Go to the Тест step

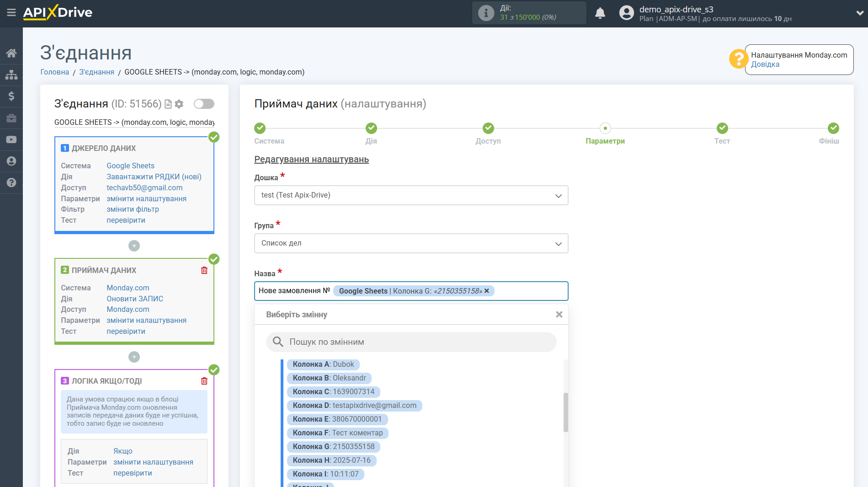click(722, 128)
